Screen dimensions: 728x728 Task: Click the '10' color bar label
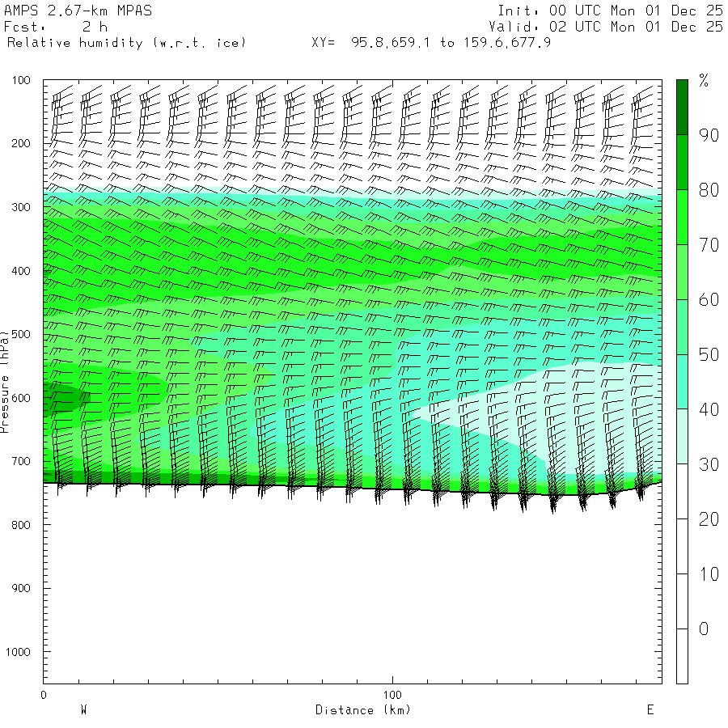pos(709,574)
